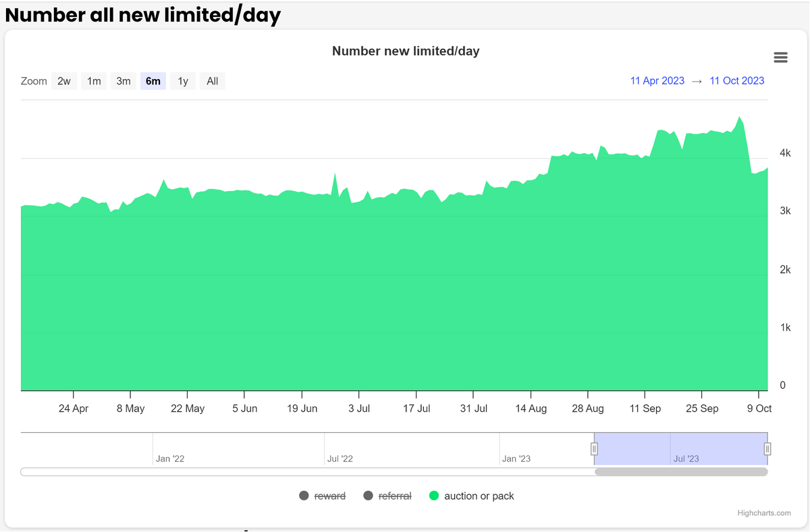Click the '19 Jun' x-axis label

[302, 408]
